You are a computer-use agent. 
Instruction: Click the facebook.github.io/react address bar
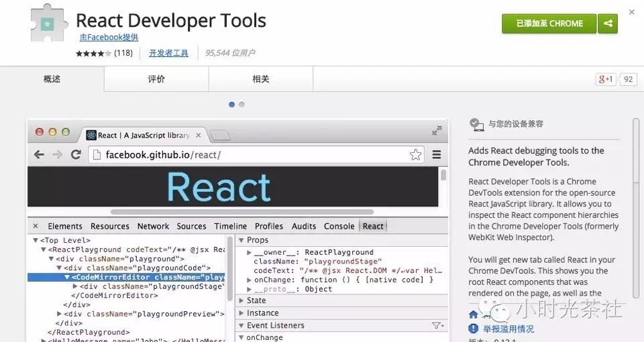(257, 155)
